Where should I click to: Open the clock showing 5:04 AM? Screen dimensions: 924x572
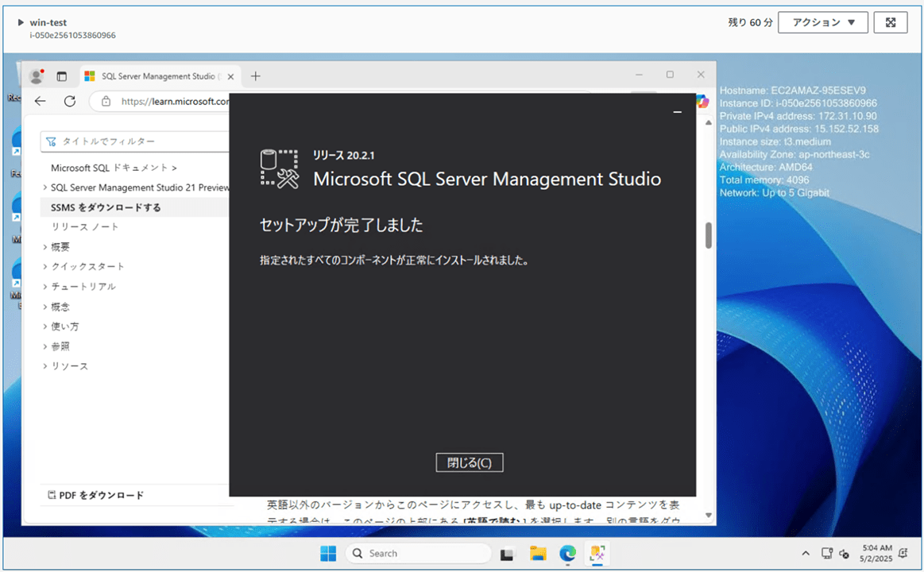[x=876, y=553]
